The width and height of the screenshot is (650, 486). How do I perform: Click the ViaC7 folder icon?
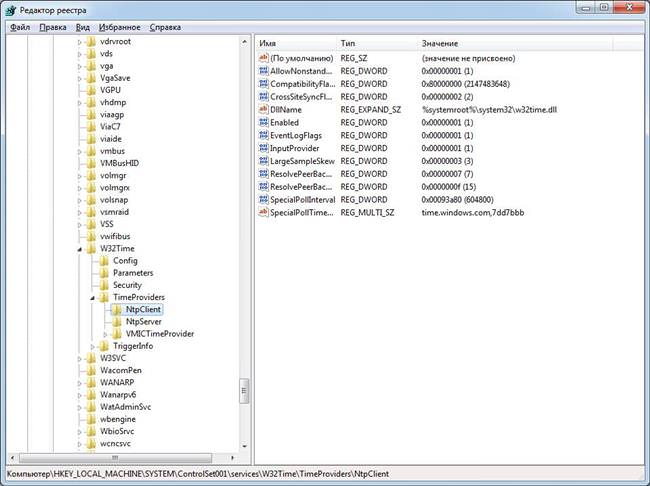click(91, 126)
